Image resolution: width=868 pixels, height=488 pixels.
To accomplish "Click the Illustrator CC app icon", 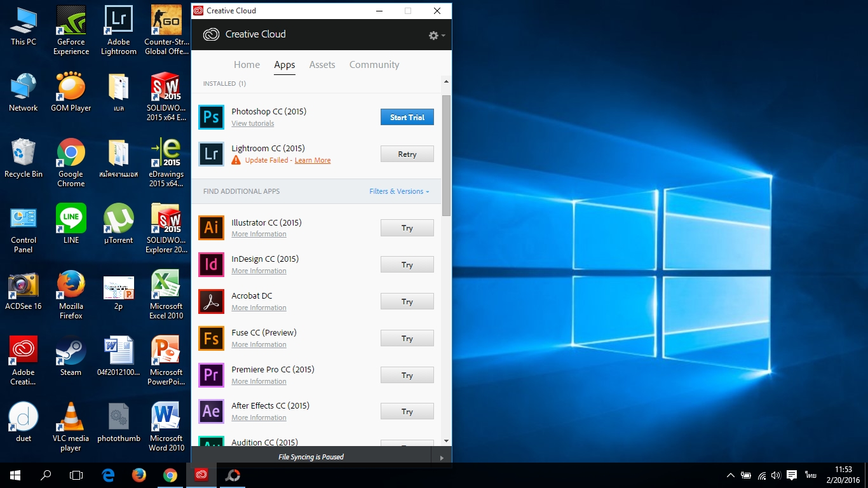I will point(211,227).
